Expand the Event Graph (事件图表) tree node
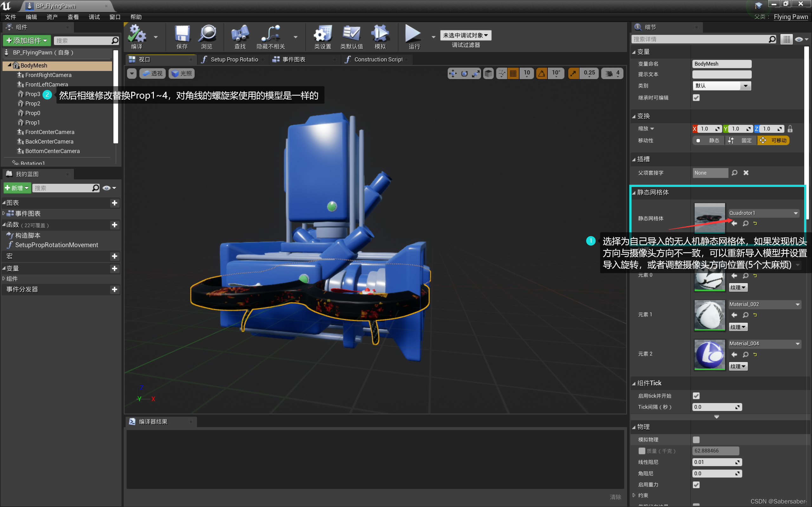 click(4, 213)
